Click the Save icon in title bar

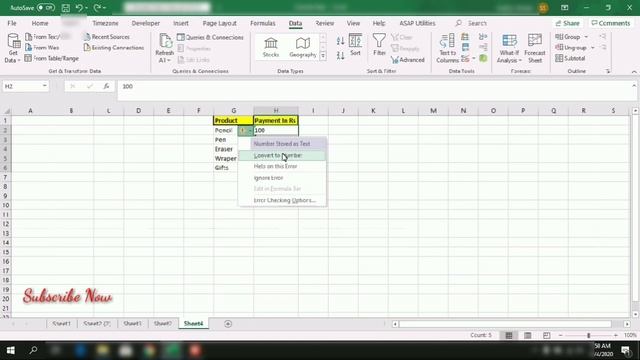click(x=65, y=7)
